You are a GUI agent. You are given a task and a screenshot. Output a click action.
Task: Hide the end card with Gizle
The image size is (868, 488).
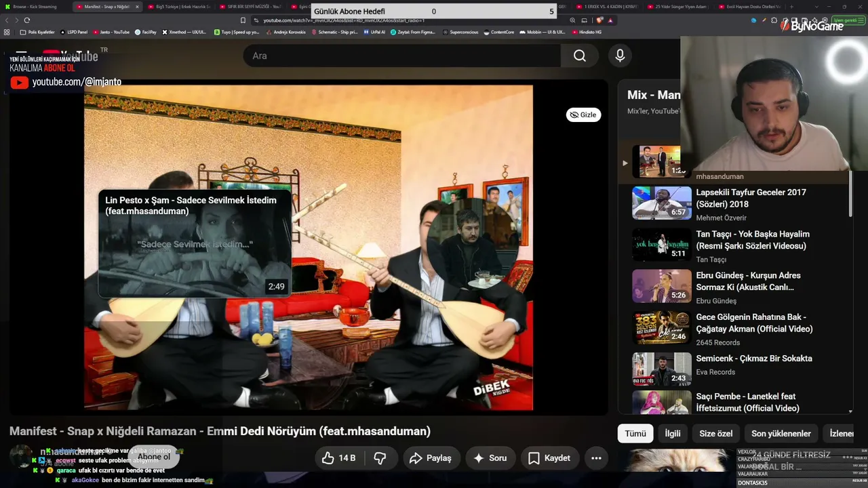(583, 115)
